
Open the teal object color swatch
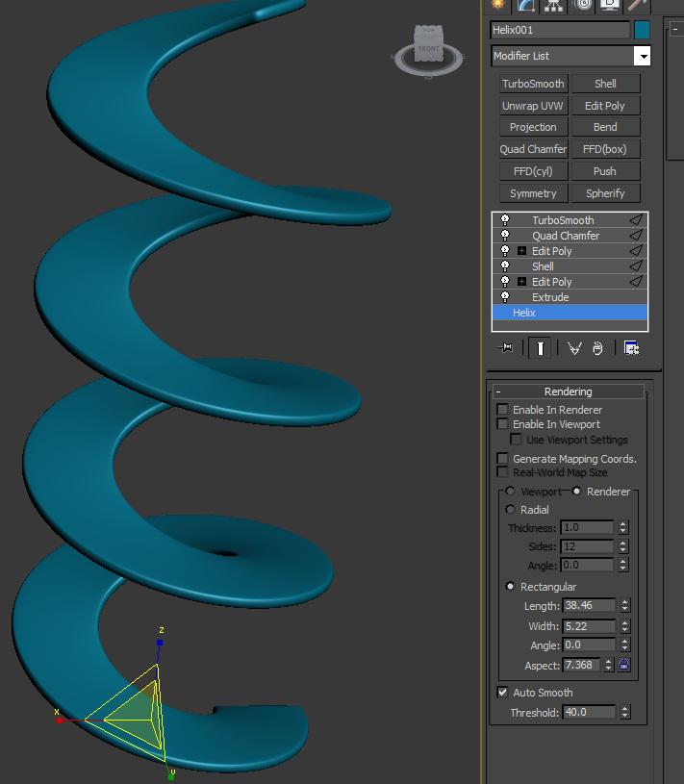(x=642, y=30)
